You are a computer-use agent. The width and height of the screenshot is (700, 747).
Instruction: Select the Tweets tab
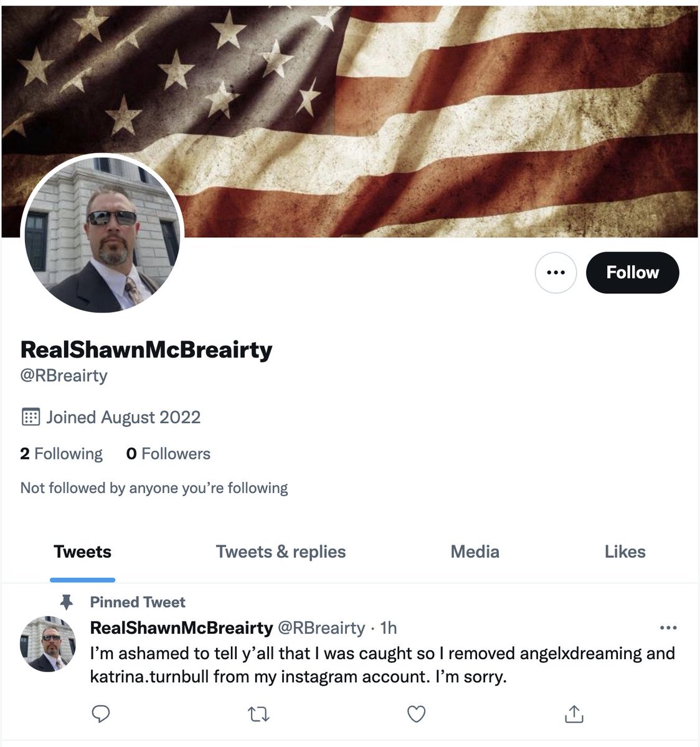pos(83,552)
